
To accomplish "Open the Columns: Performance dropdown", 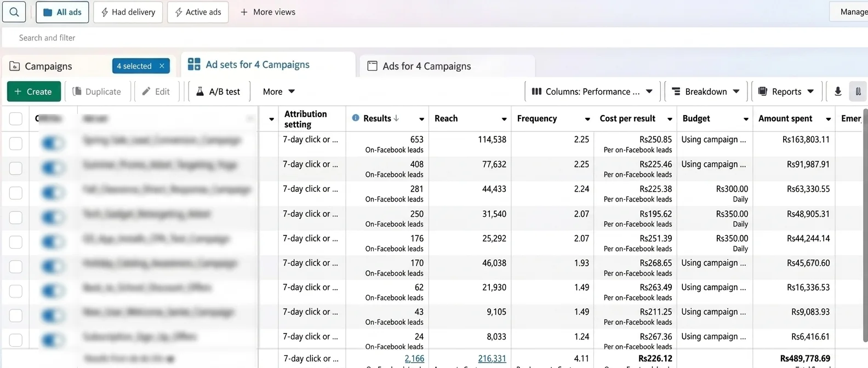I will [x=592, y=91].
